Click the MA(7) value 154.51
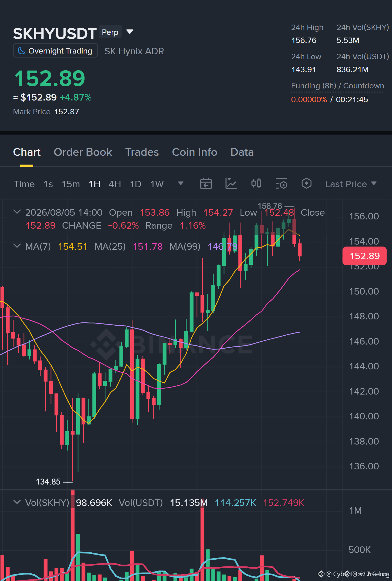Viewport: 392px width, 581px height. pos(73,246)
